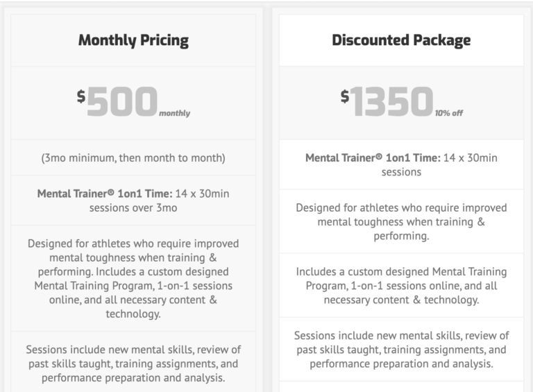
Task: Click the 'Sessions include new mental skills' paragraph in Discounted Package
Action: [x=401, y=350]
